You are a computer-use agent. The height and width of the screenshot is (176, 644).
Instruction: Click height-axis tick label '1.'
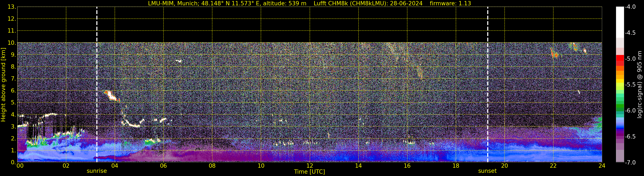click(13, 151)
